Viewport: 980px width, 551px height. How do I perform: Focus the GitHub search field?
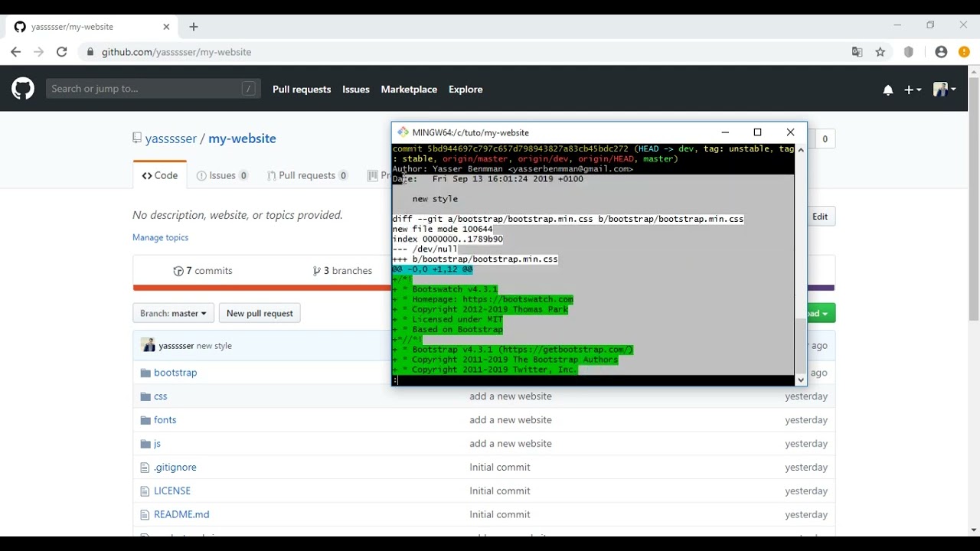153,89
